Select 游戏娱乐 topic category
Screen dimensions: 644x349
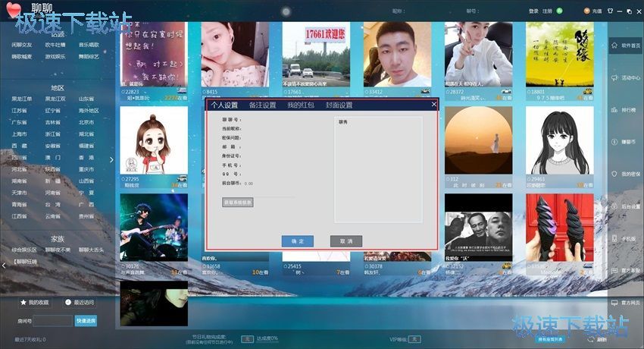55,56
